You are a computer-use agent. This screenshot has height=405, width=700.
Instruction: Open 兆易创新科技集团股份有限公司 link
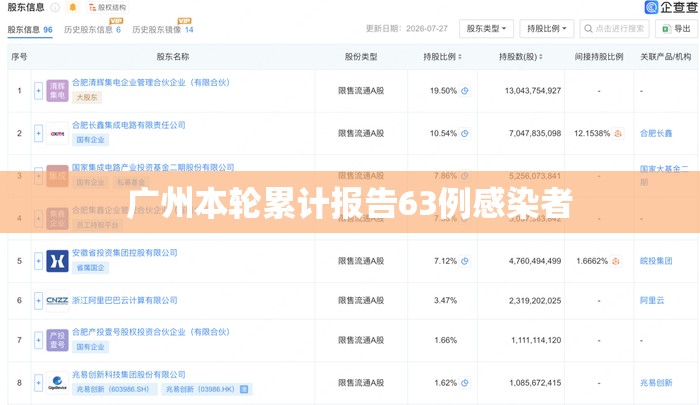pyautogui.click(x=129, y=374)
